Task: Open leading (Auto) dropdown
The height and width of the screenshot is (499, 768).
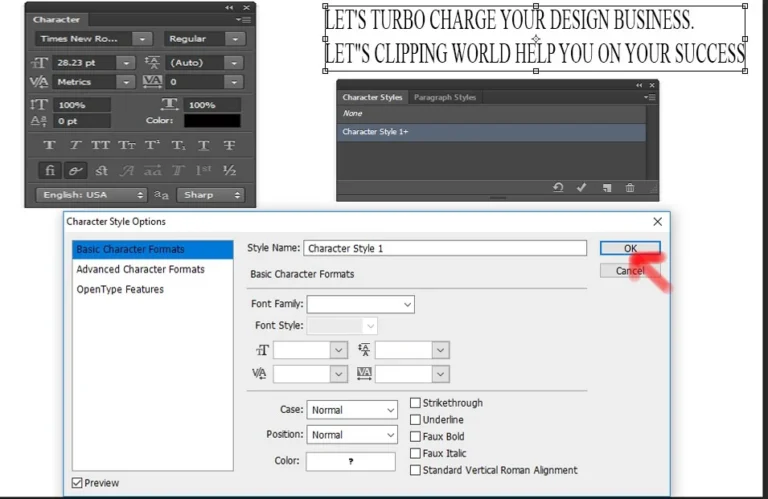Action: pyautogui.click(x=234, y=63)
